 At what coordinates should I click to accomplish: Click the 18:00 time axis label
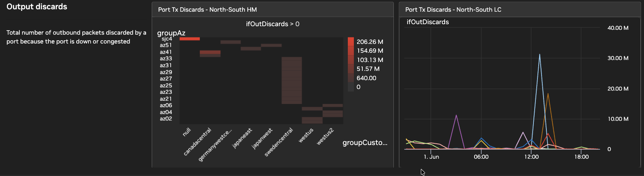[581, 157]
